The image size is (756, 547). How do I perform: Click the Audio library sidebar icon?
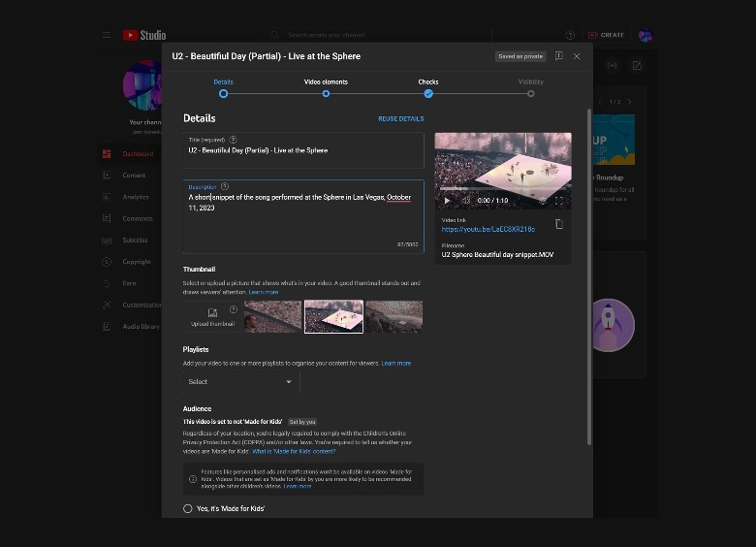coord(107,327)
